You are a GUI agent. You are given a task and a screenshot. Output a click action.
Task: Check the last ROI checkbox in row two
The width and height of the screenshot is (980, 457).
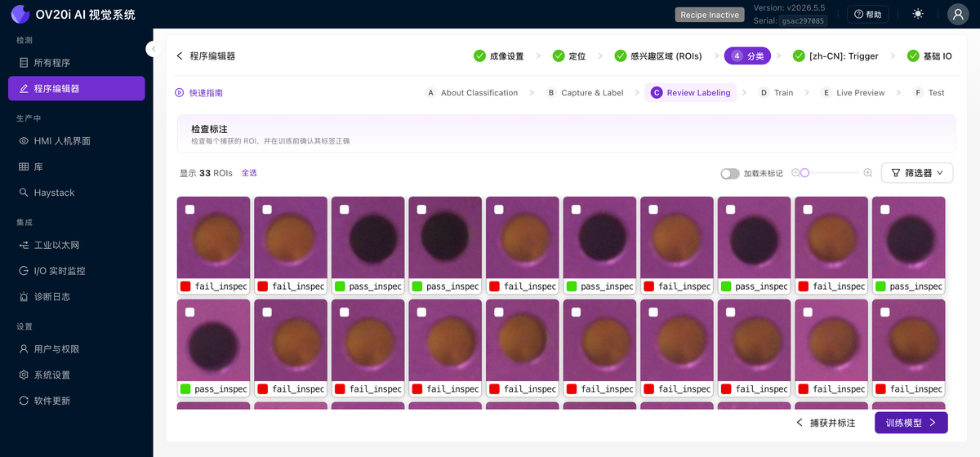coord(885,313)
